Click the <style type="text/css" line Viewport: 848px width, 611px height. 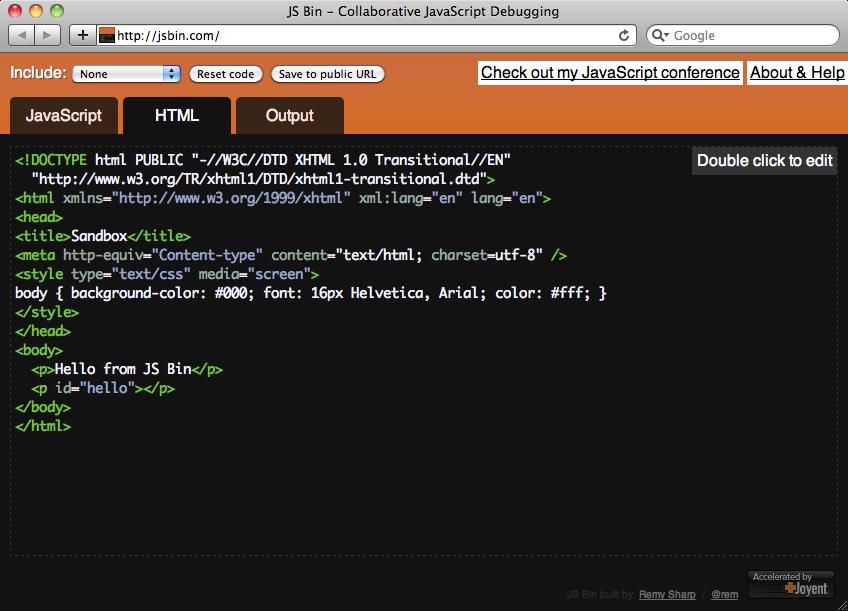pos(167,274)
